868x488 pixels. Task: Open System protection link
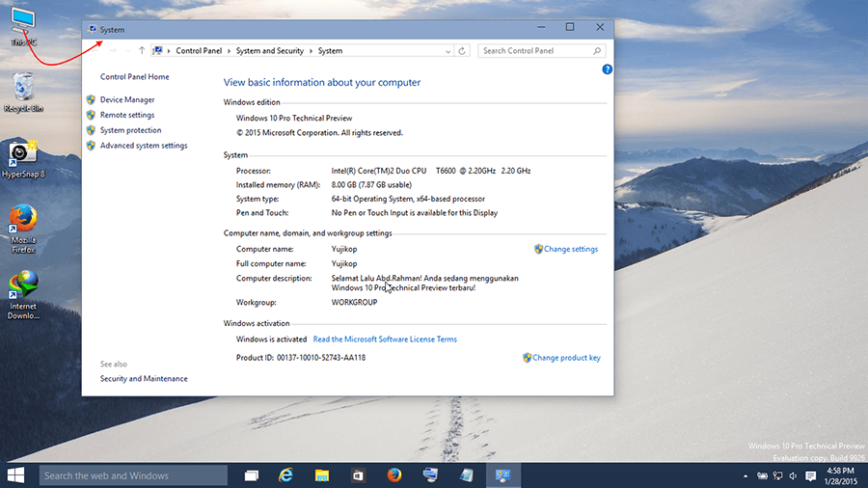click(130, 130)
